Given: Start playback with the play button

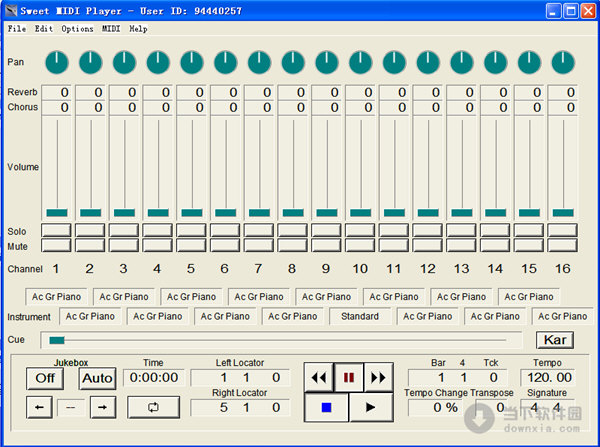Looking at the screenshot, I should pos(371,408).
